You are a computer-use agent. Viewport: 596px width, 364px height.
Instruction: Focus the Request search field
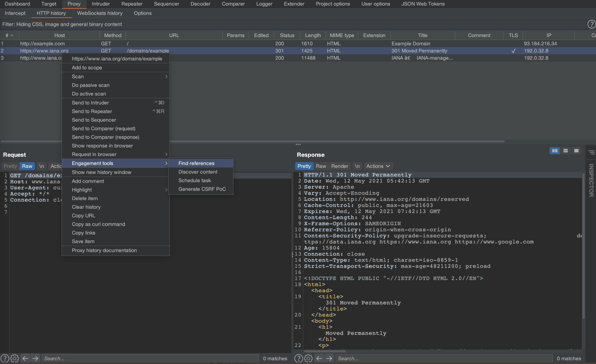[x=150, y=358]
